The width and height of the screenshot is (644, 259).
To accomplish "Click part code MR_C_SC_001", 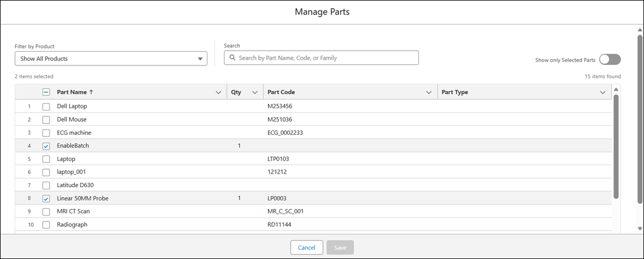I will [x=286, y=211].
